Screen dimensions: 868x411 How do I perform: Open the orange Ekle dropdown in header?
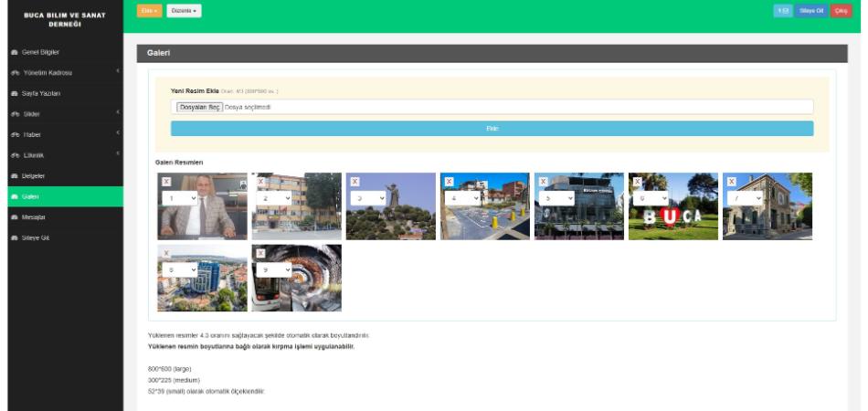[150, 11]
